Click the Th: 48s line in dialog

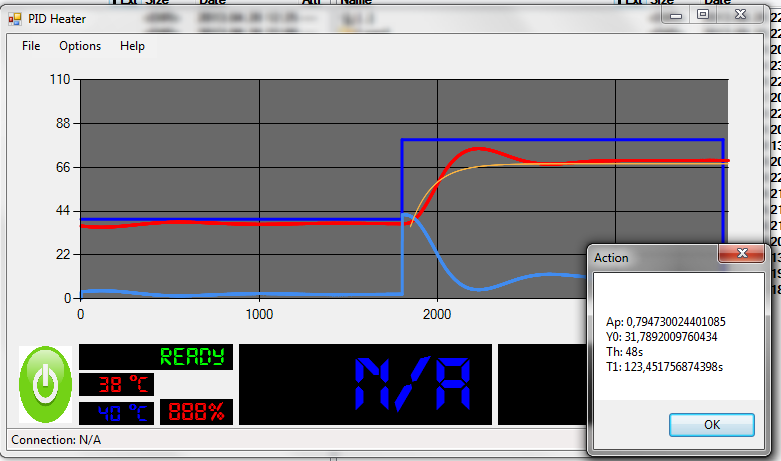point(624,352)
